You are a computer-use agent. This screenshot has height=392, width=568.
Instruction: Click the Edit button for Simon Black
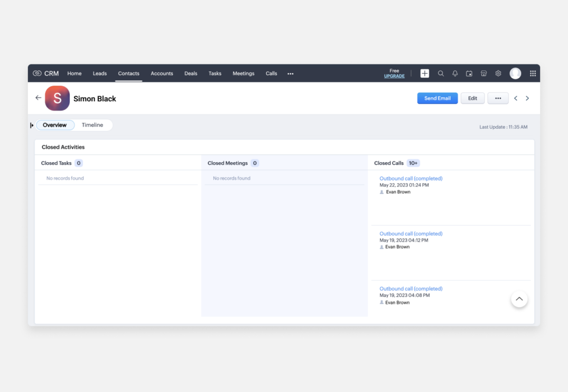[x=472, y=98]
